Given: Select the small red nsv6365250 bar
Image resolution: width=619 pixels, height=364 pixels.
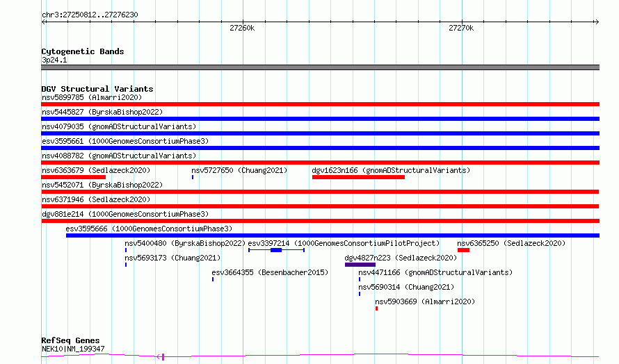Looking at the screenshot, I should [463, 250].
